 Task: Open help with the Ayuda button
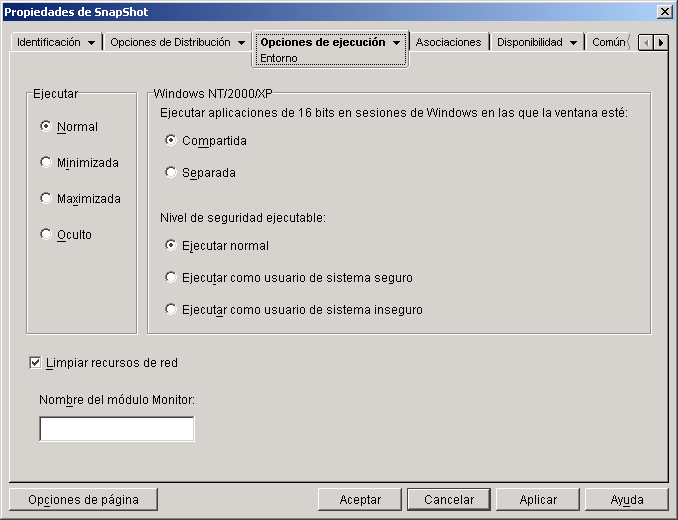(627, 500)
